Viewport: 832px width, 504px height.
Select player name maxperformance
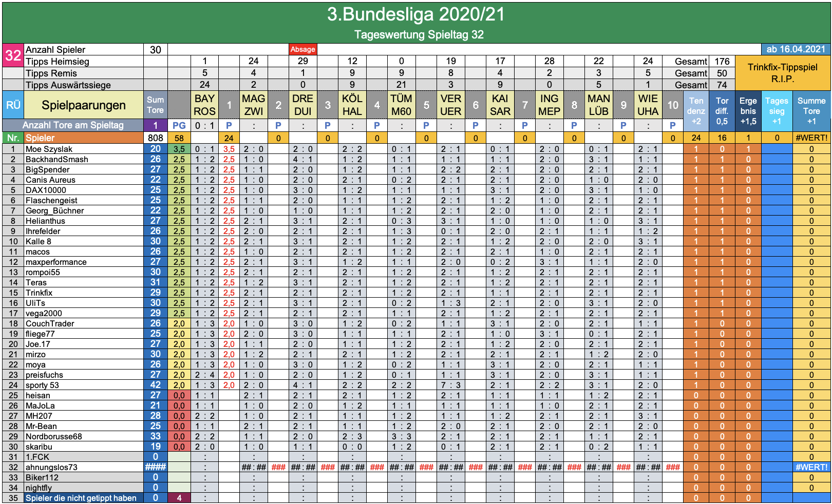[x=56, y=262]
